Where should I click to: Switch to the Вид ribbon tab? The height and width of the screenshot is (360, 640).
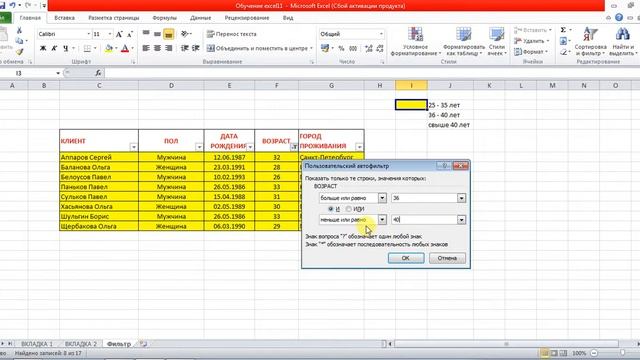click(288, 18)
